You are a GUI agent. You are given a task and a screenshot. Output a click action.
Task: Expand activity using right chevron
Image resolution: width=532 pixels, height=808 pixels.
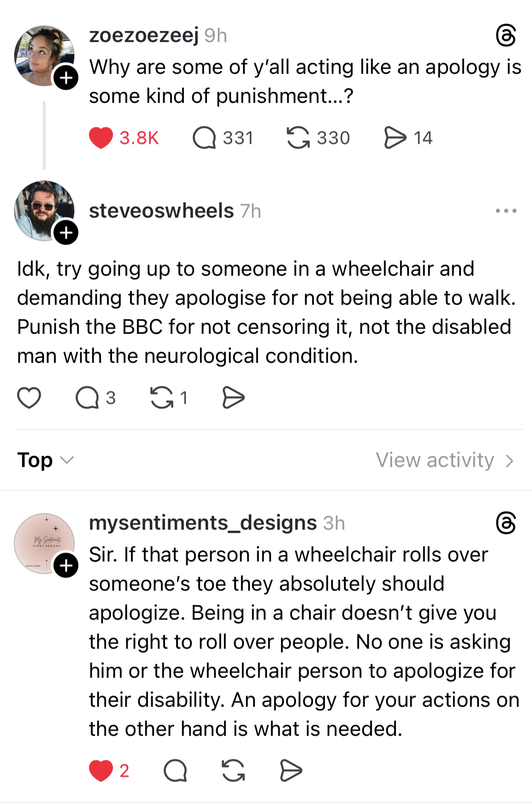pos(509,460)
